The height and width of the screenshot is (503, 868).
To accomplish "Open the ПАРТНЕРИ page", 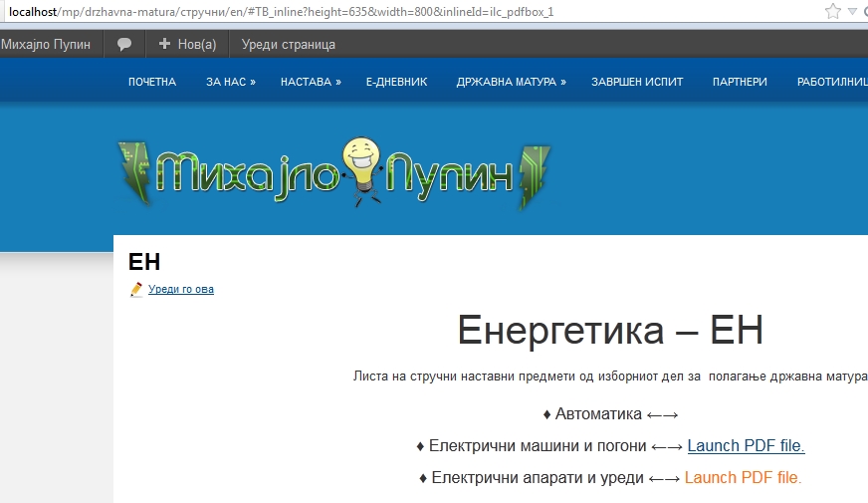I will (x=740, y=83).
